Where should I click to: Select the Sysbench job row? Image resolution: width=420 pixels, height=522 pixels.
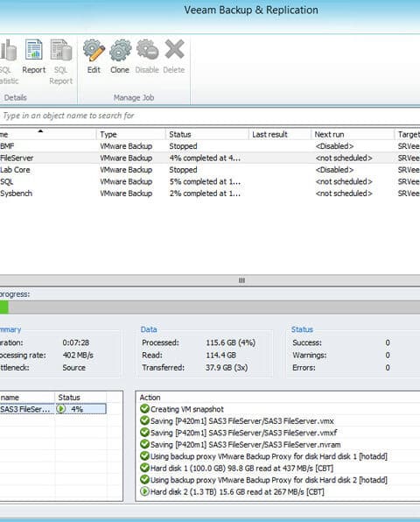click(x=210, y=194)
